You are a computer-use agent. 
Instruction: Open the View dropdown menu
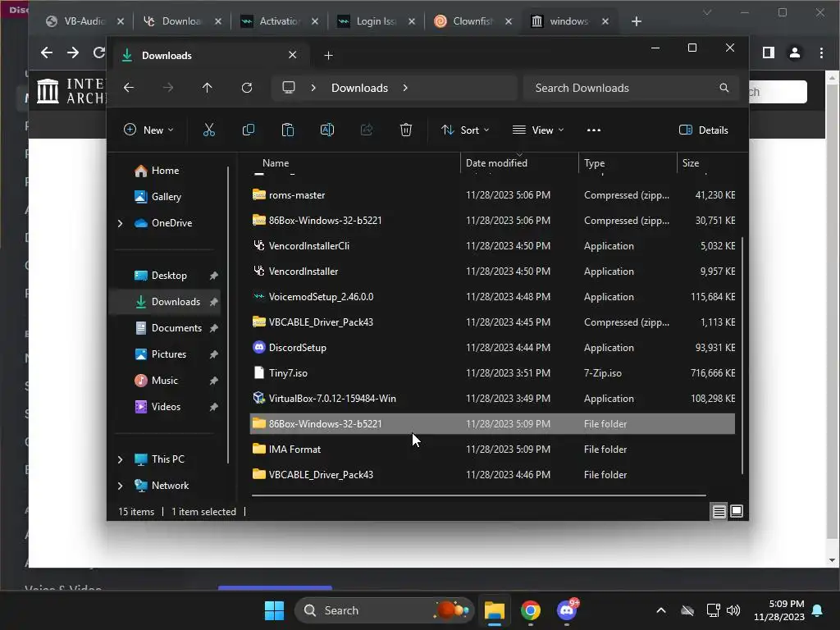pos(538,130)
